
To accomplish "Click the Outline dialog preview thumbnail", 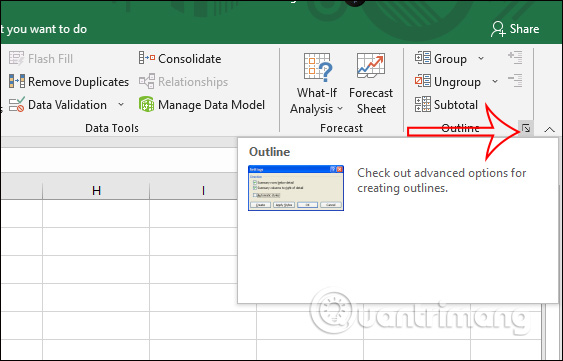I will click(296, 188).
